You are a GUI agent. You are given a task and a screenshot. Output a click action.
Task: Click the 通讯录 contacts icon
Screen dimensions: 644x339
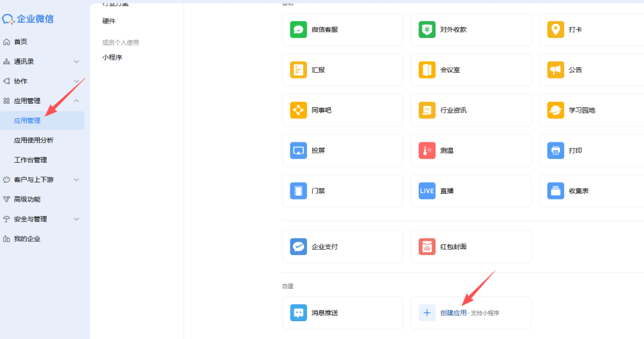pos(7,61)
